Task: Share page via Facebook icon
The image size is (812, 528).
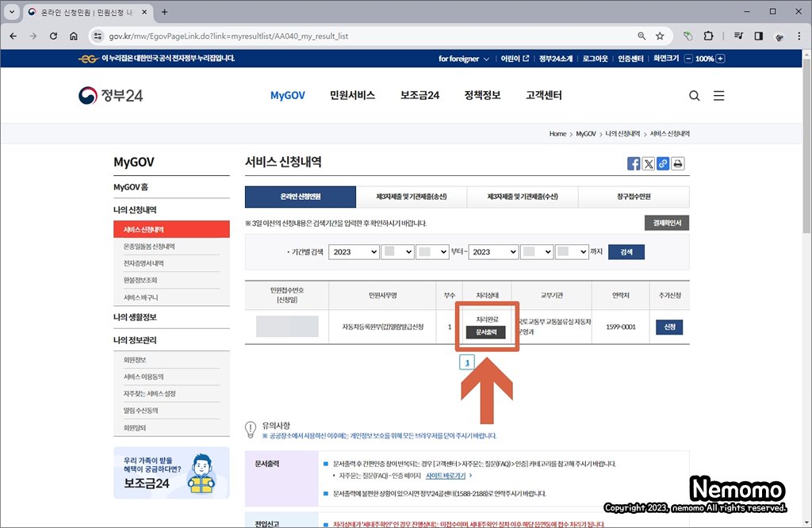Action: (x=634, y=163)
